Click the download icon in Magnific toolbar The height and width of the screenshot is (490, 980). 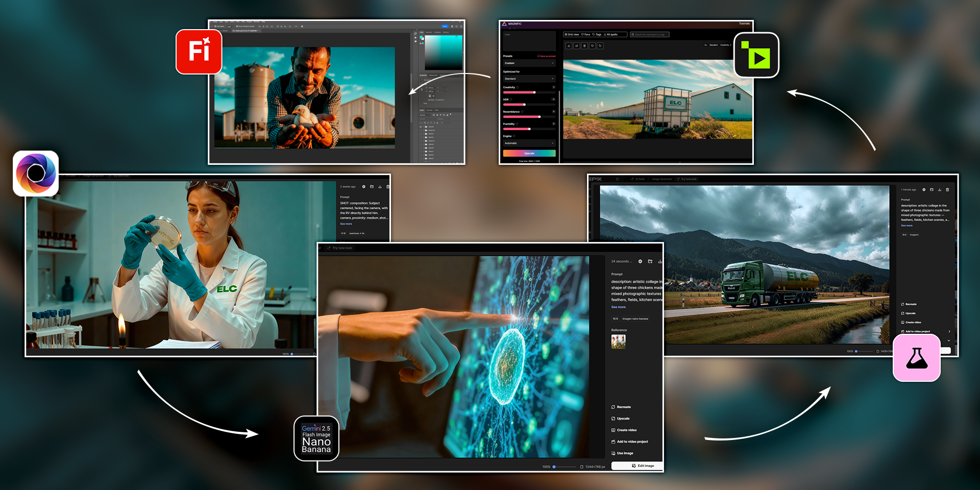tap(569, 46)
